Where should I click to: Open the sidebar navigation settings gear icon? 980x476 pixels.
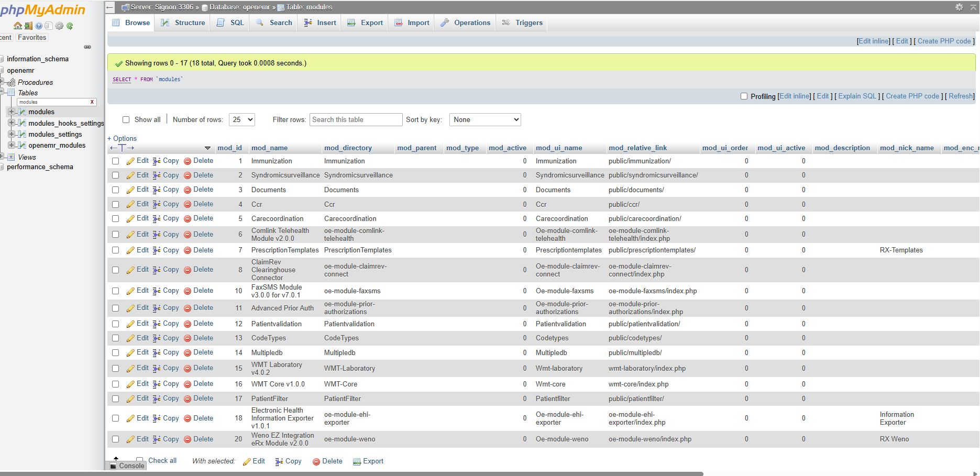[59, 26]
